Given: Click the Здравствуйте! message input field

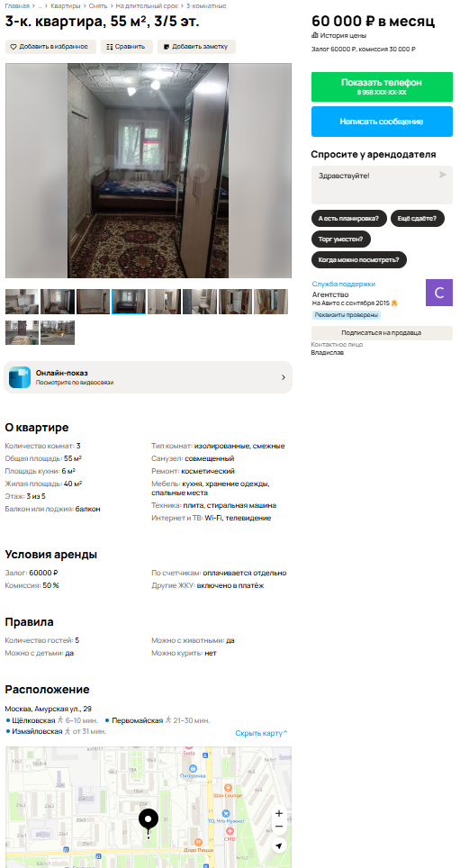Looking at the screenshot, I should click(x=382, y=185).
